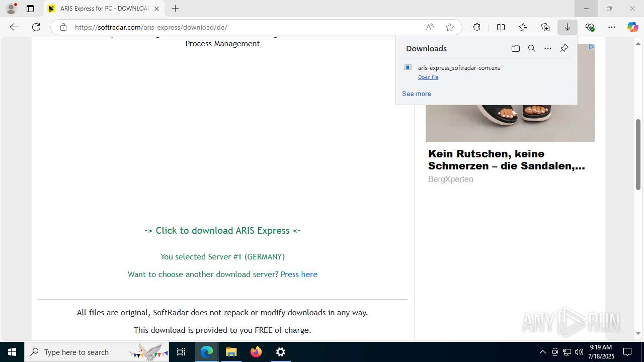Open Settings gear on taskbar
This screenshot has width=644, height=362.
point(281,352)
